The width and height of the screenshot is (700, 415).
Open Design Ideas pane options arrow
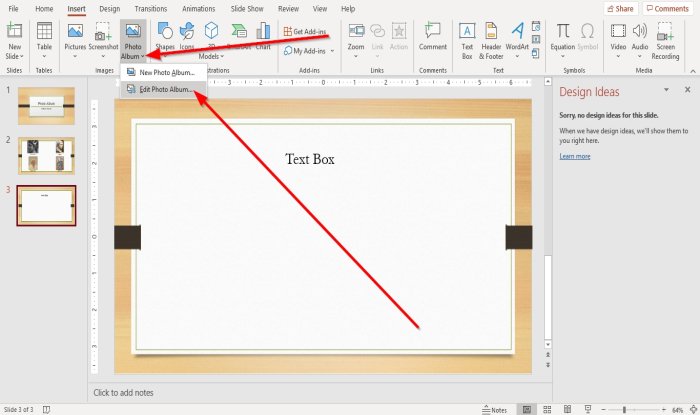point(666,90)
